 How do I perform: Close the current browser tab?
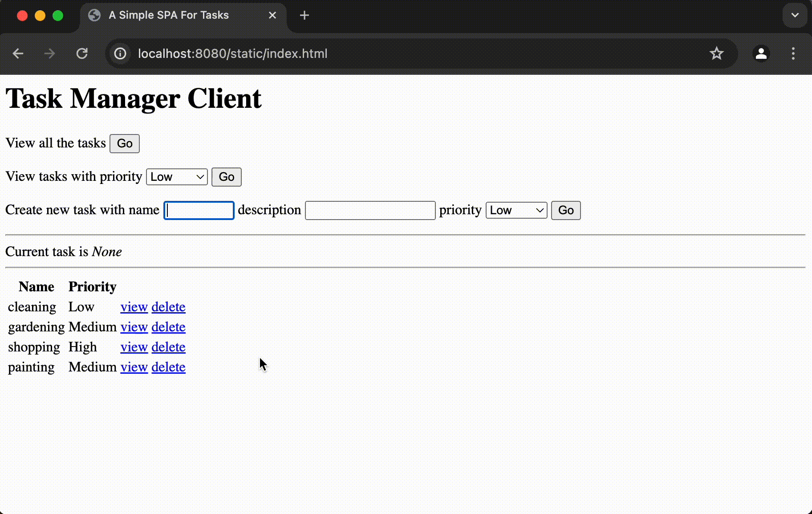(x=272, y=15)
